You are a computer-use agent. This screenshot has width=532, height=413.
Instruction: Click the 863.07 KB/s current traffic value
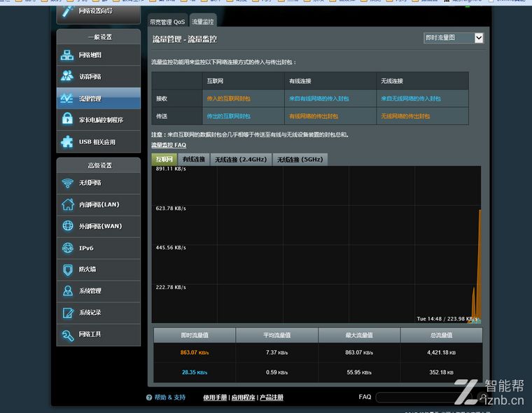pyautogui.click(x=195, y=353)
